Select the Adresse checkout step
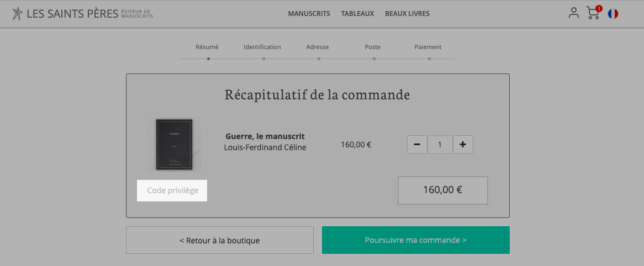This screenshot has height=266, width=644. [x=318, y=47]
